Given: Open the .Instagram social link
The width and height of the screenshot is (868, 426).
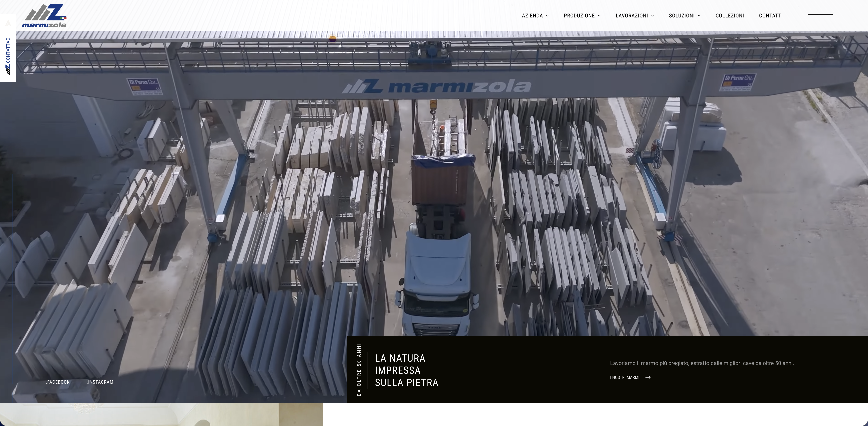Looking at the screenshot, I should pyautogui.click(x=100, y=382).
